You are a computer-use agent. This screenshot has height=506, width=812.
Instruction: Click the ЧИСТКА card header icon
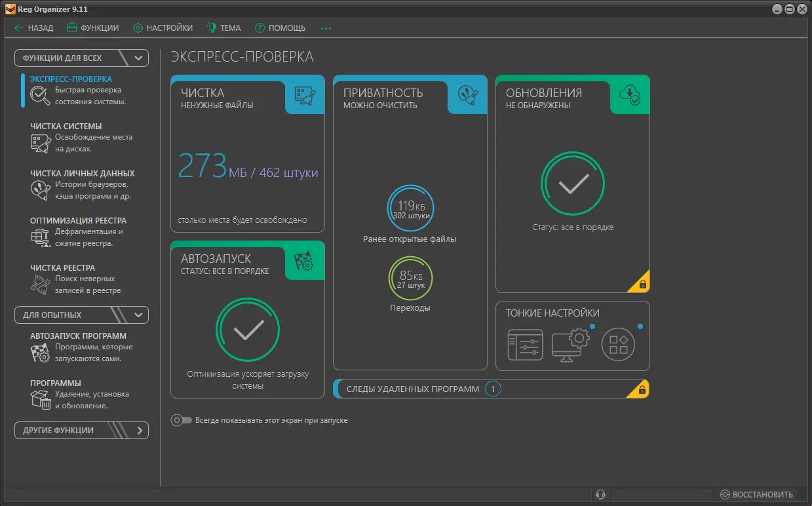click(305, 94)
